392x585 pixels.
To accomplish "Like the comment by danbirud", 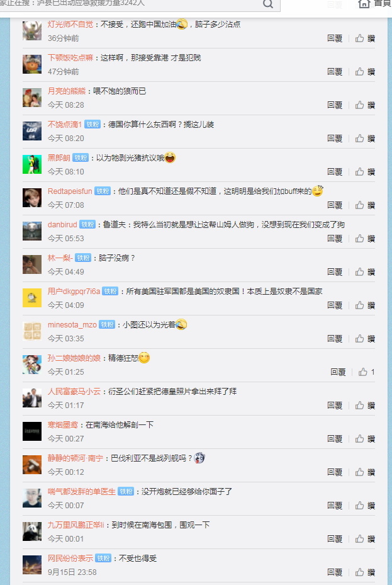I will (x=365, y=239).
